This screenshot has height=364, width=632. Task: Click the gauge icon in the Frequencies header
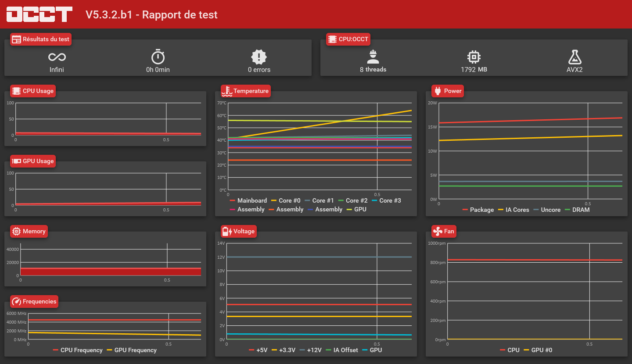[16, 301]
